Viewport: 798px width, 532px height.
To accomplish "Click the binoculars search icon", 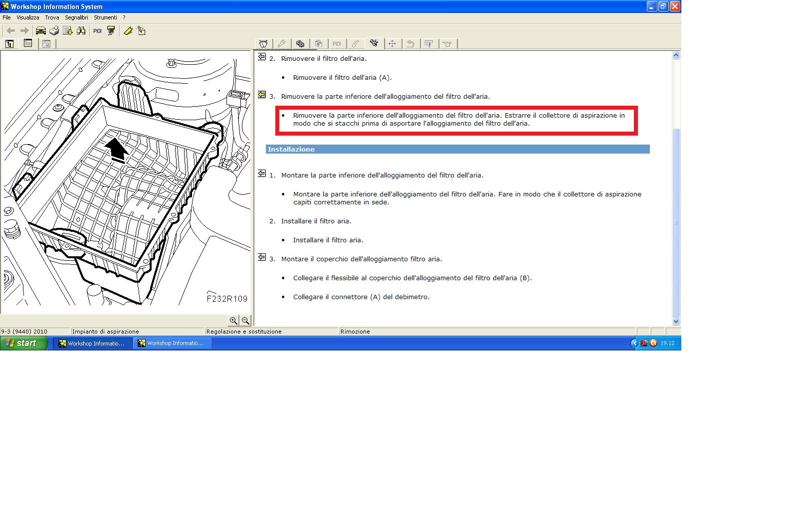I will pyautogui.click(x=81, y=31).
